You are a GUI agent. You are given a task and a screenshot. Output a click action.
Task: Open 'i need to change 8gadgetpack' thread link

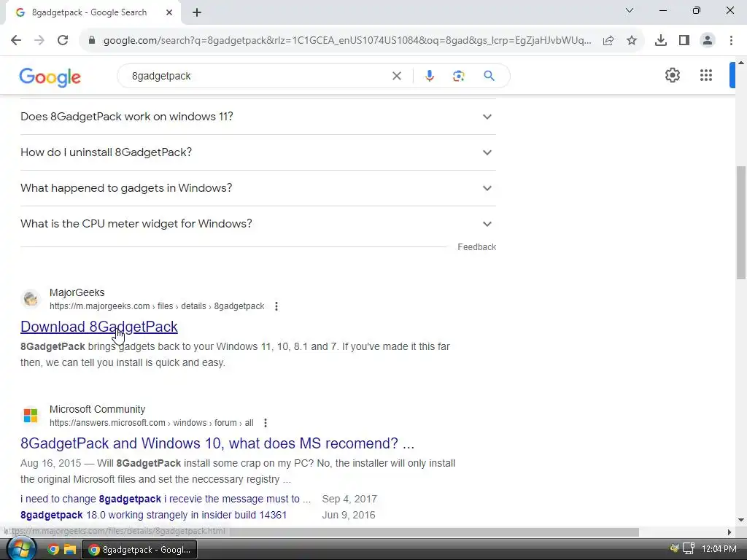(166, 499)
